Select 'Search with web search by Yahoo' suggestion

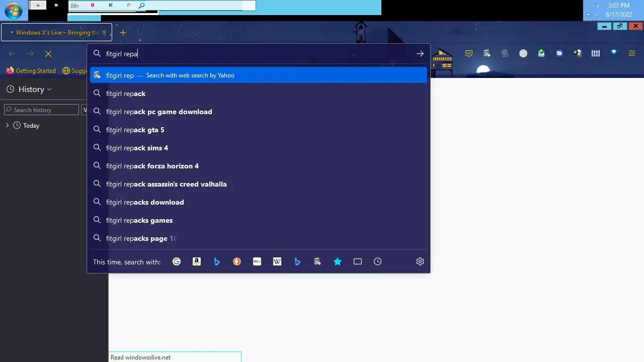point(259,75)
